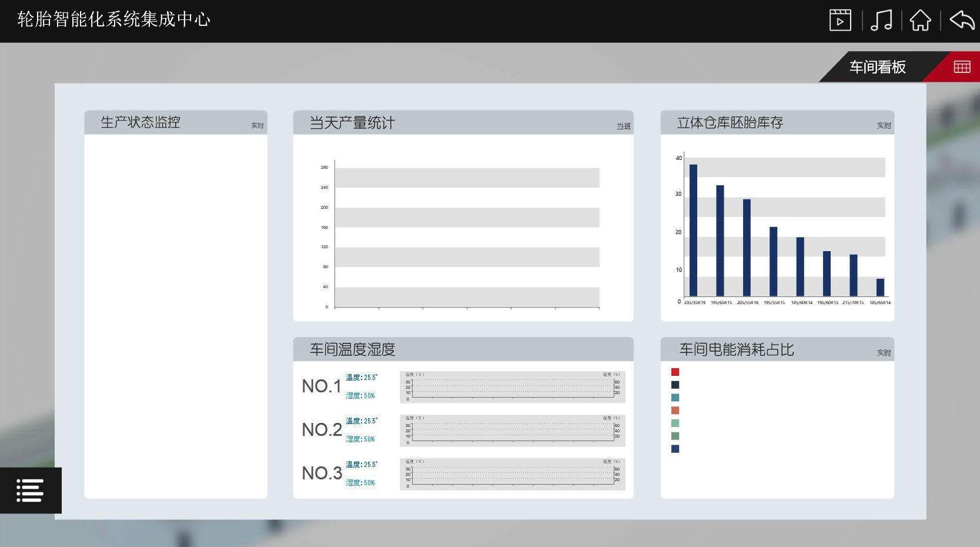980x547 pixels.
Task: Toggle the music note icon
Action: [x=881, y=20]
